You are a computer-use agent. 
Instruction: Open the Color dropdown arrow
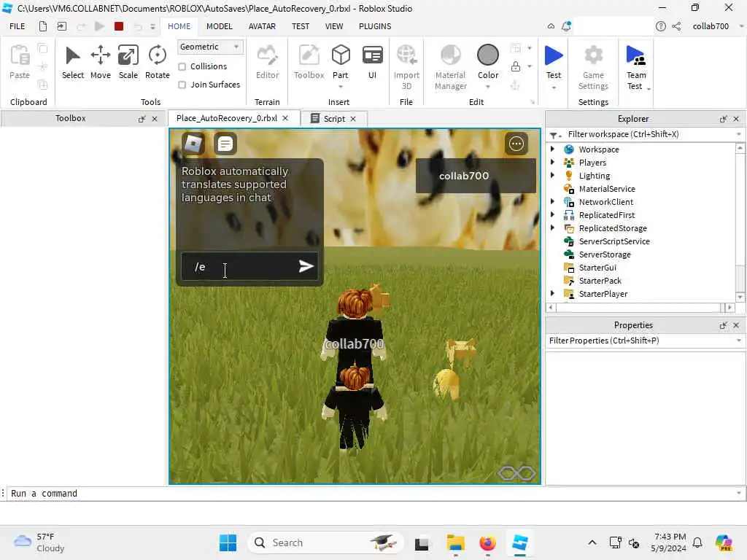tap(488, 87)
